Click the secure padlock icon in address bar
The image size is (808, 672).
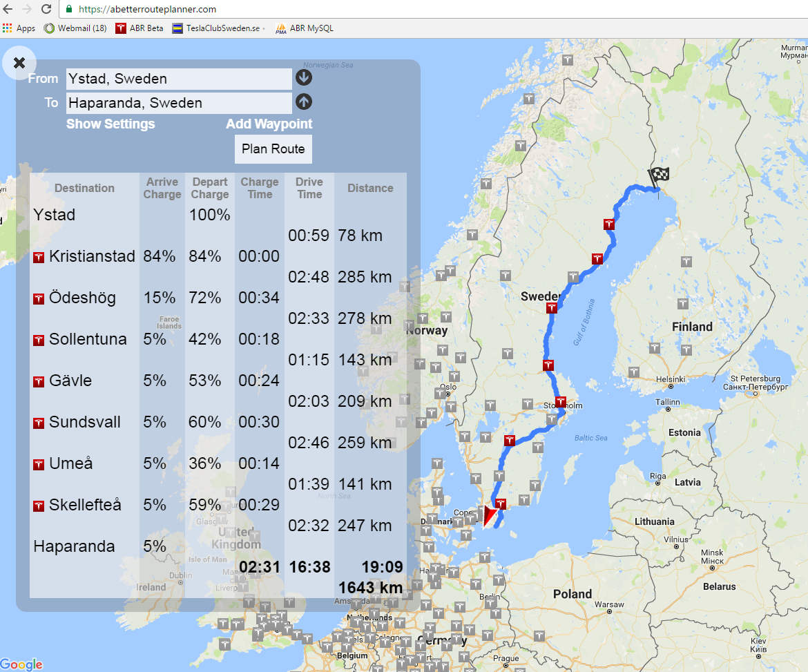point(69,9)
